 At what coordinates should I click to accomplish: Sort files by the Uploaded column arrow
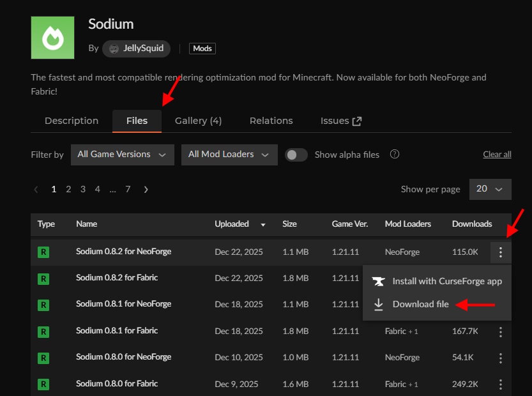coord(263,224)
